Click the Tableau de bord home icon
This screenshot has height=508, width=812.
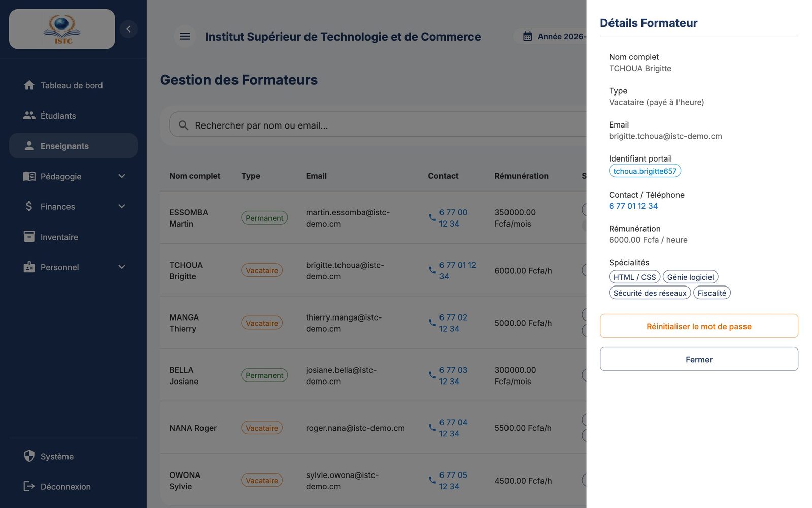pyautogui.click(x=29, y=85)
